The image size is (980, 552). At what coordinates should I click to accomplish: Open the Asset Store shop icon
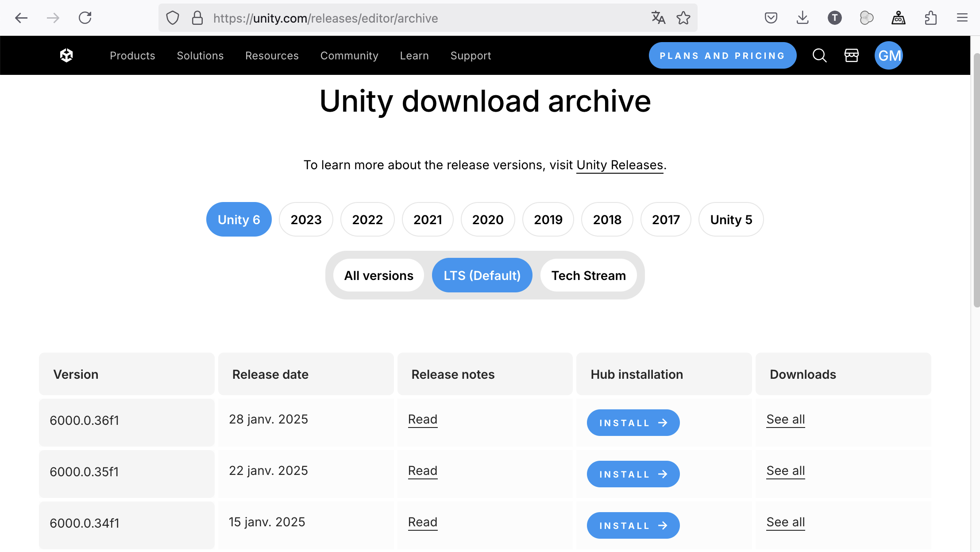click(x=851, y=55)
